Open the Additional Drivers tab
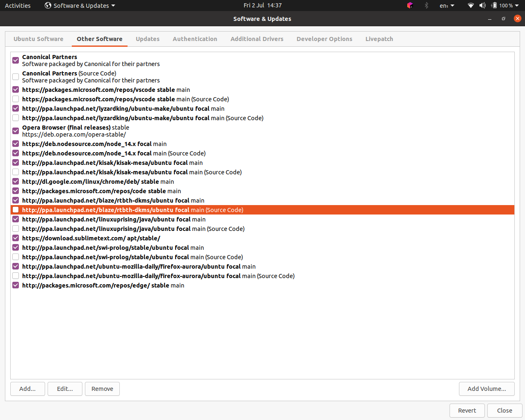Image resolution: width=525 pixels, height=420 pixels. (x=257, y=39)
